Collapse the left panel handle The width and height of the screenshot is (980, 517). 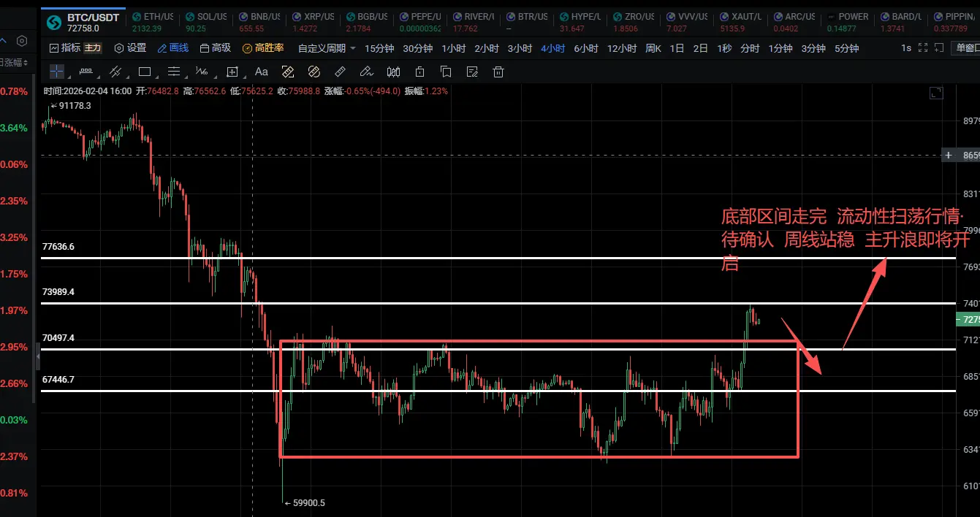37,356
